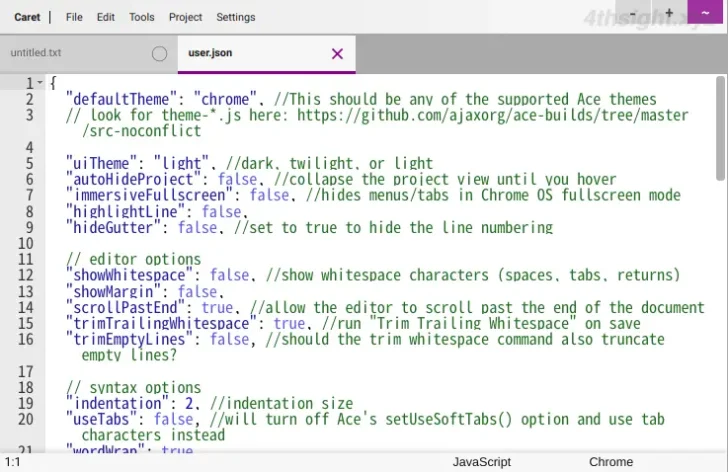Viewport: 728px width, 472px height.
Task: Change the Chrome theme in status bar
Action: pos(611,462)
